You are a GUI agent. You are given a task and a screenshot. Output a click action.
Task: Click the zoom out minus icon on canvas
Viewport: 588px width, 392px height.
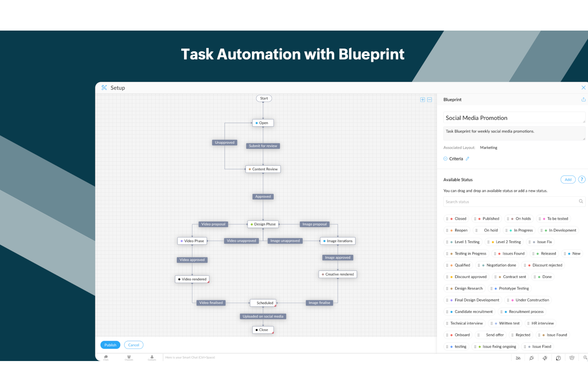click(x=429, y=100)
